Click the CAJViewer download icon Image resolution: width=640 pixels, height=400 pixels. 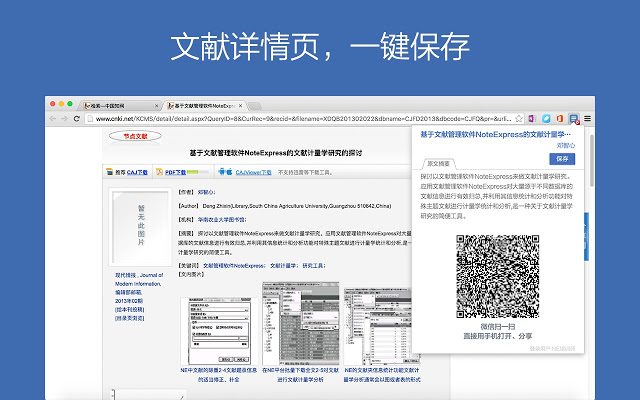coord(225,172)
